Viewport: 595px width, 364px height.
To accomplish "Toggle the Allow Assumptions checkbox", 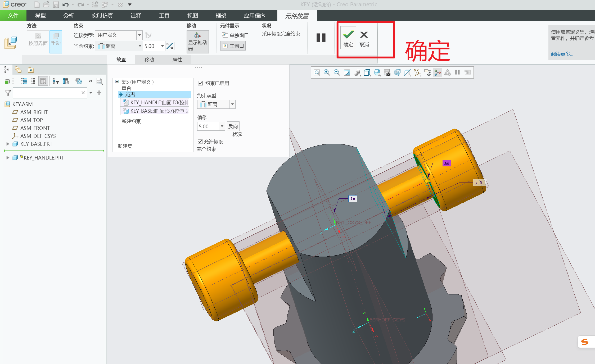I will (x=200, y=142).
